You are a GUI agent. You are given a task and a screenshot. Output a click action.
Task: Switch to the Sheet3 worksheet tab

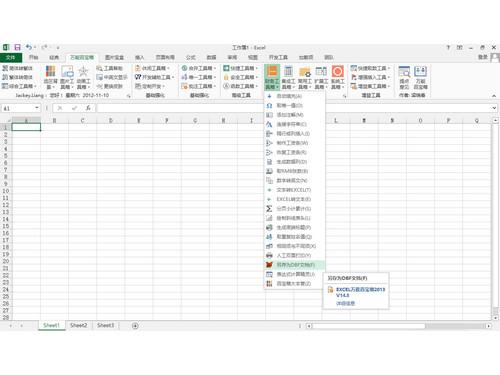(x=105, y=325)
